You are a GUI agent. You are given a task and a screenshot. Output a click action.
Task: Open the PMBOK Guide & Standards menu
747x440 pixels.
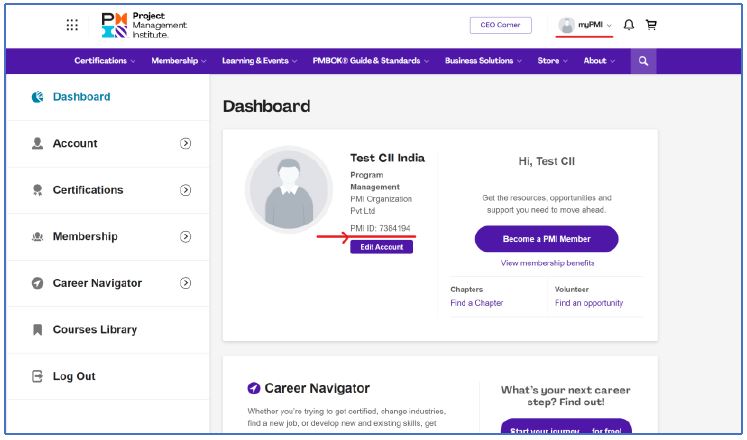pos(371,61)
